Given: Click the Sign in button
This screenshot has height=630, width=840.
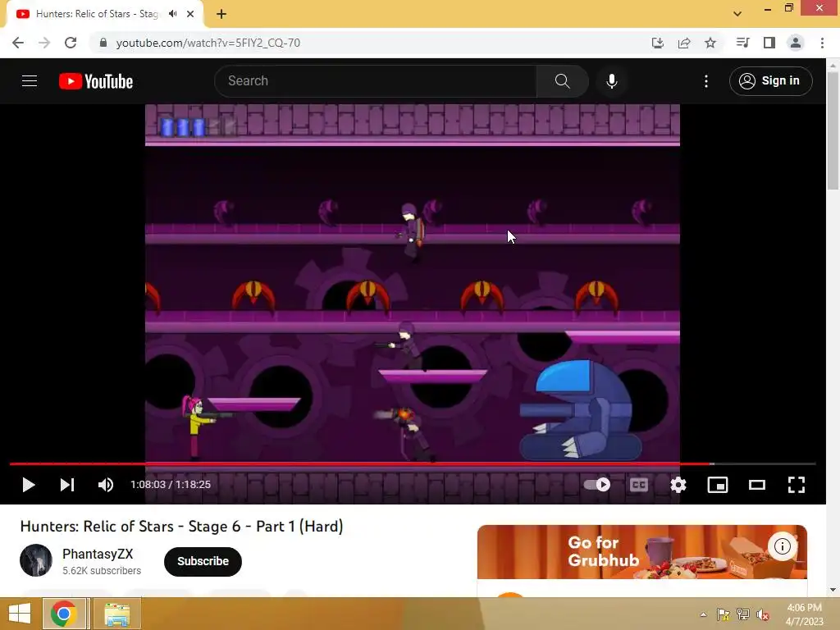Looking at the screenshot, I should (770, 81).
